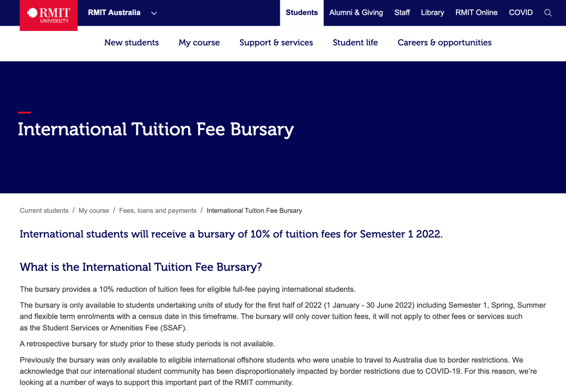Expand the RMIT Australia region chevron

point(154,13)
